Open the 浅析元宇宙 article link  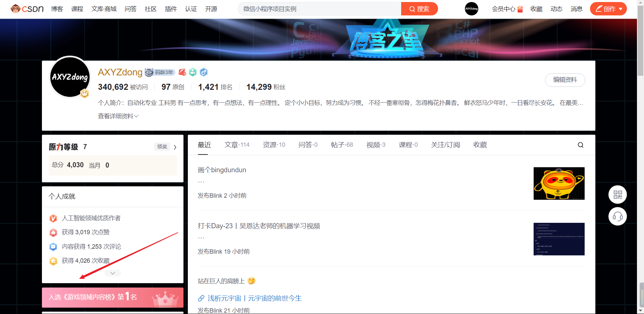(x=254, y=298)
